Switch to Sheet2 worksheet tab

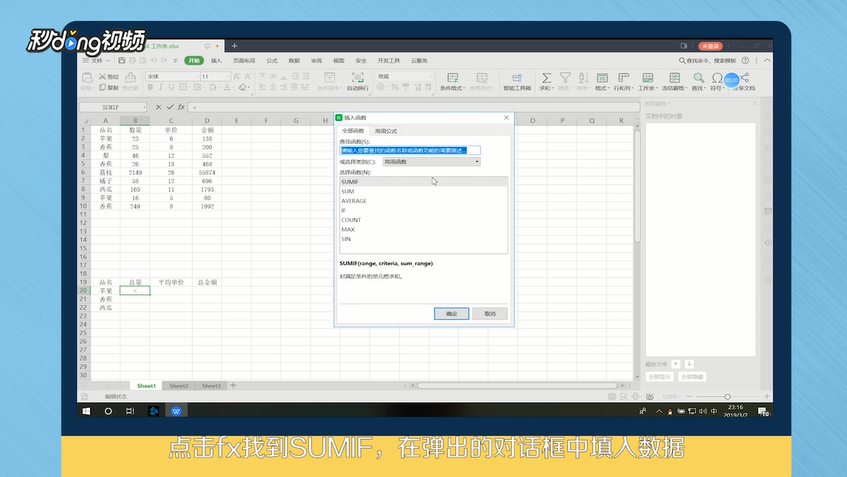coord(179,386)
